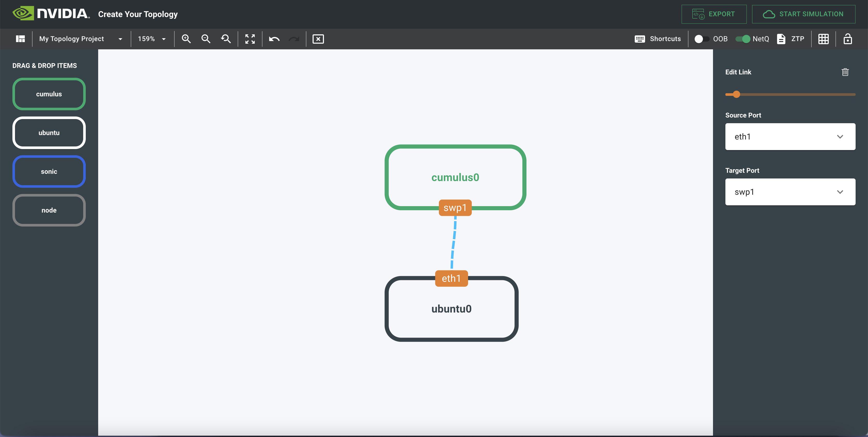Click the Edit Link slider handle
Image resolution: width=868 pixels, height=437 pixels.
click(x=736, y=94)
